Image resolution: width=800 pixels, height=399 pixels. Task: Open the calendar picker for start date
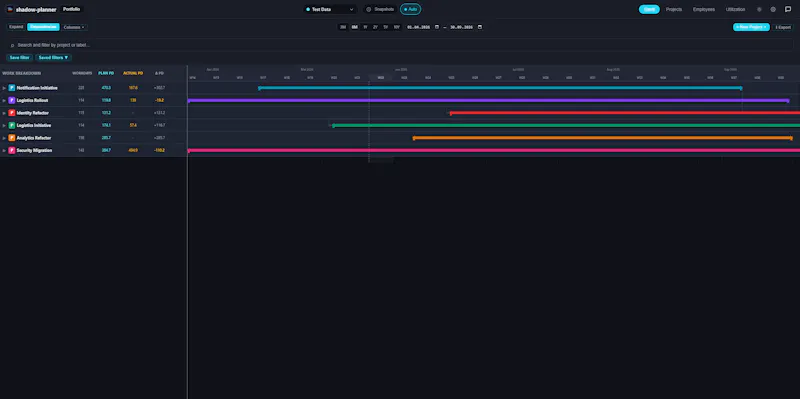437,27
